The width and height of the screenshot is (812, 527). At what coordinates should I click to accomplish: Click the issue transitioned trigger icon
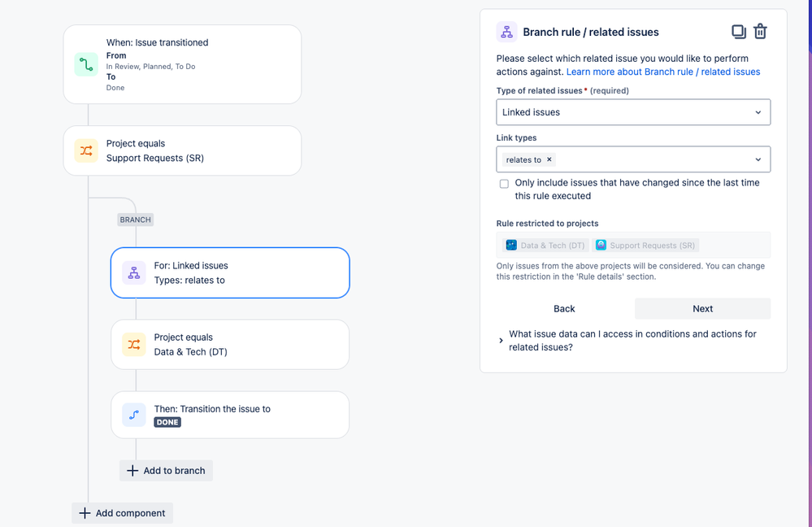86,64
